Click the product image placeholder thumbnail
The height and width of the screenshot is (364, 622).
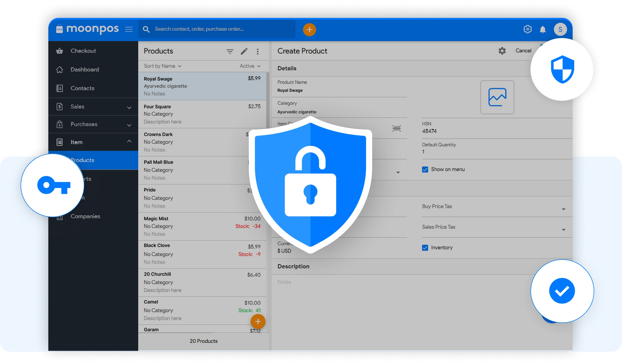[497, 97]
